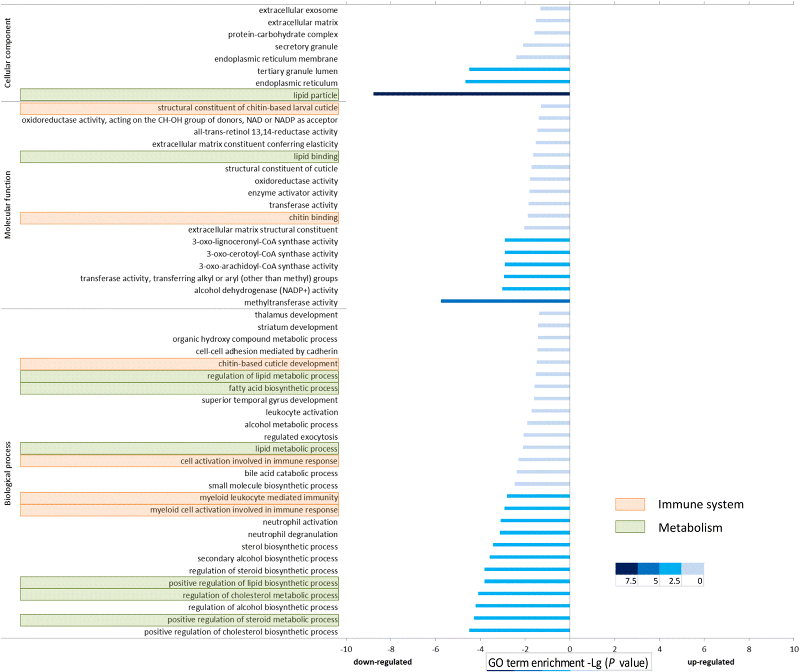Click 'regulation of steroid biosynthetic process' label
This screenshot has width=800, height=672.
263,571
